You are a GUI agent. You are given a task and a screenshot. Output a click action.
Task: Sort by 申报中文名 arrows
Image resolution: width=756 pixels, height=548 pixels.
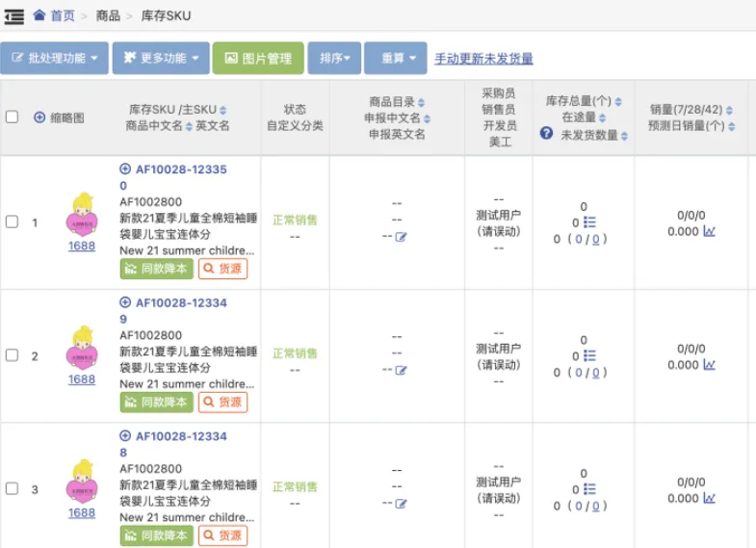(428, 118)
